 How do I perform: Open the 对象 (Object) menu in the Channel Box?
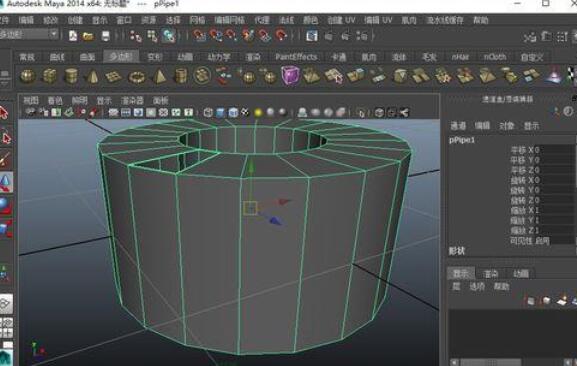507,126
